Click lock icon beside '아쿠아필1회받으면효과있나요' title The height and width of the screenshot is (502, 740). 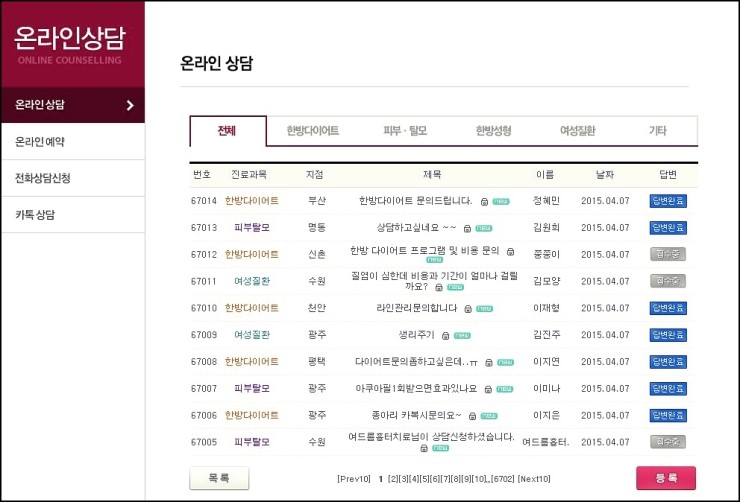(488, 390)
